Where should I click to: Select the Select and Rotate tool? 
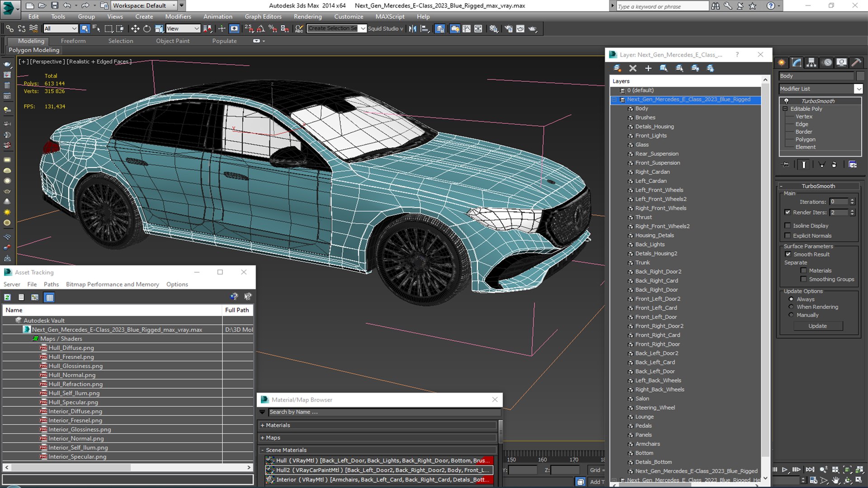tap(146, 28)
